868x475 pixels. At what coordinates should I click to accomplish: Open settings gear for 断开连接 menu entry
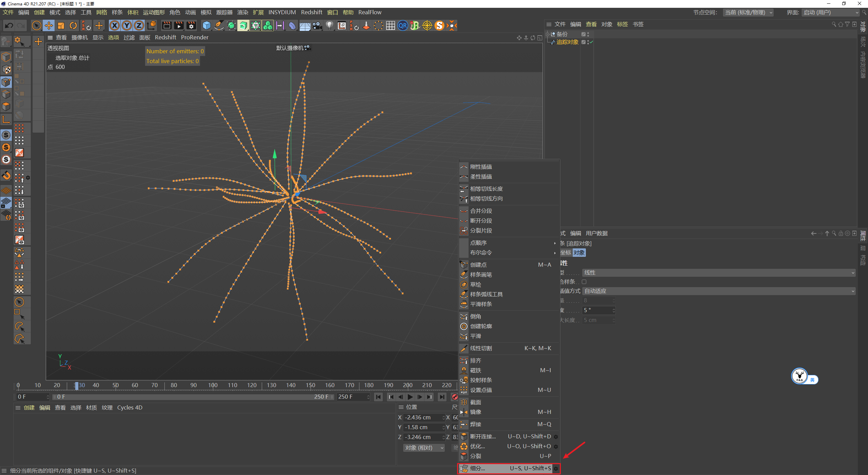[556, 437]
